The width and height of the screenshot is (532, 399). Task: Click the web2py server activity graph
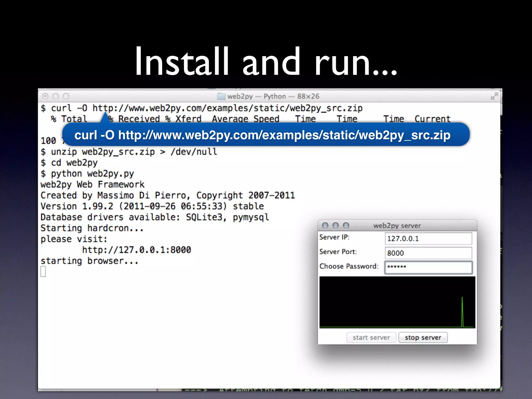(397, 302)
